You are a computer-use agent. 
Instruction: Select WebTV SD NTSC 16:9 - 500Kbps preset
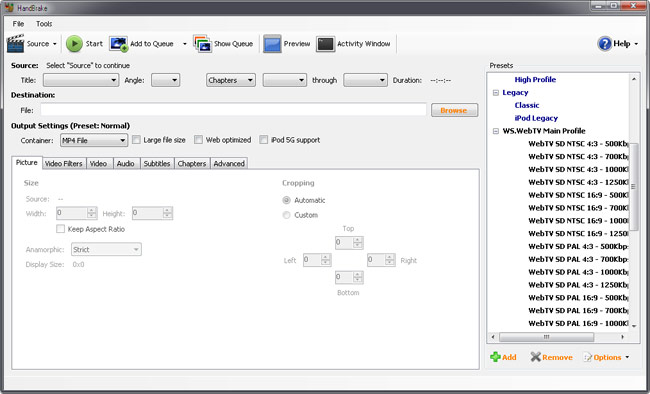click(x=578, y=195)
